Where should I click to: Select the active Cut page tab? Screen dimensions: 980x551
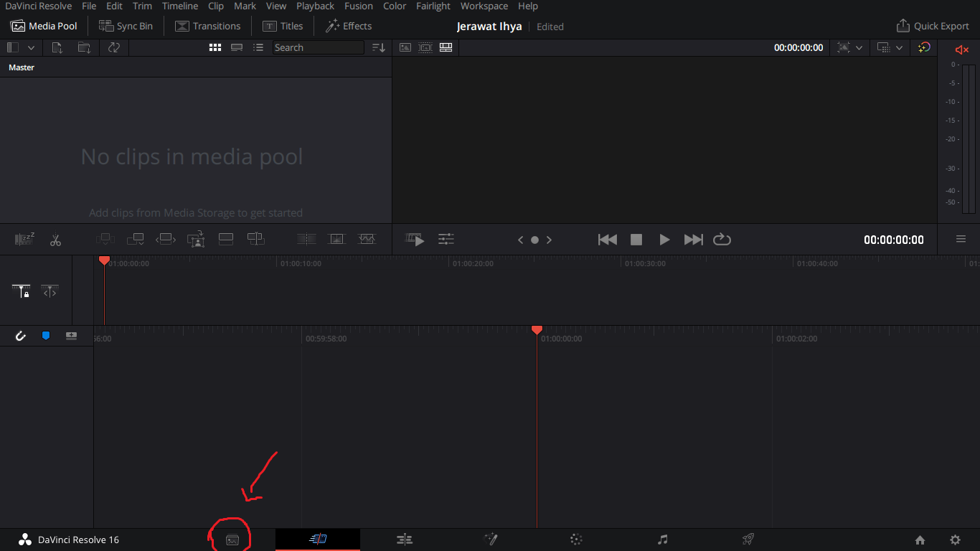tap(318, 540)
